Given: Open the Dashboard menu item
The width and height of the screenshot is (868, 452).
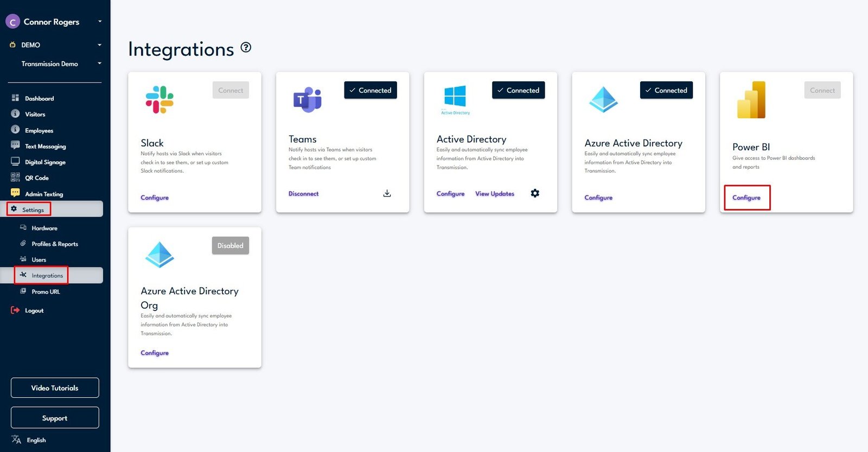Looking at the screenshot, I should (40, 98).
